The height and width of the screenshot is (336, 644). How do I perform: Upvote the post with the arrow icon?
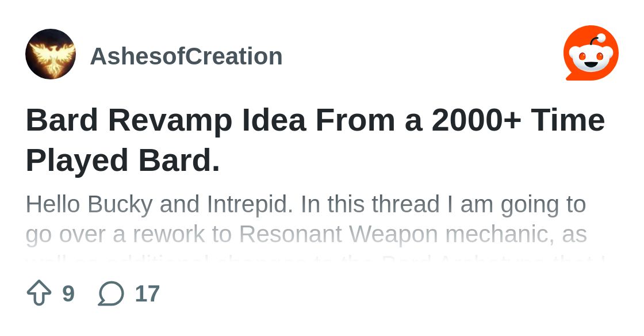click(x=39, y=293)
